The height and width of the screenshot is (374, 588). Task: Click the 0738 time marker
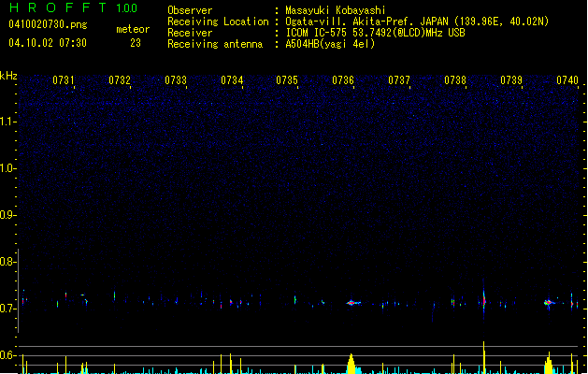[455, 80]
